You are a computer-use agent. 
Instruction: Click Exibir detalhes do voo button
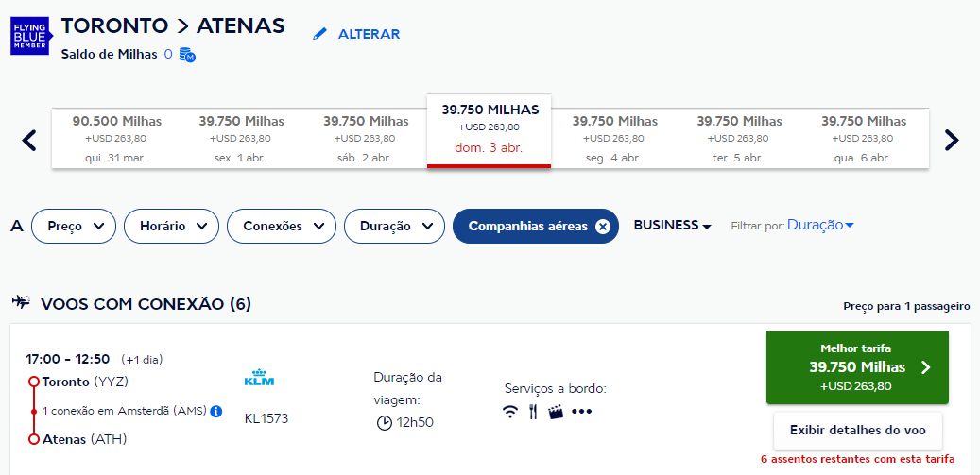857,430
